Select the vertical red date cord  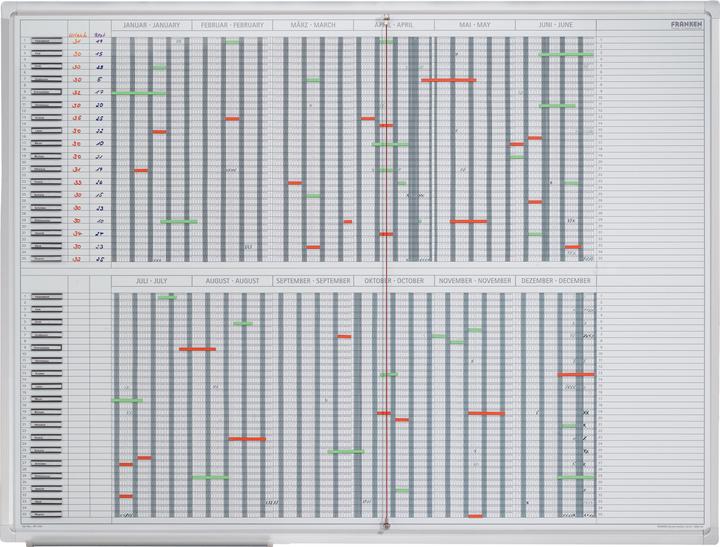[x=387, y=273]
